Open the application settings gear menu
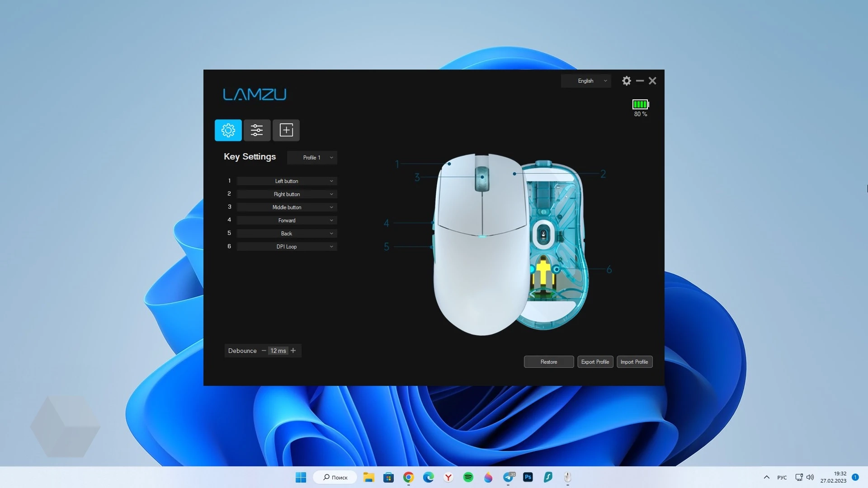Screen dimensions: 868x488 627,80
